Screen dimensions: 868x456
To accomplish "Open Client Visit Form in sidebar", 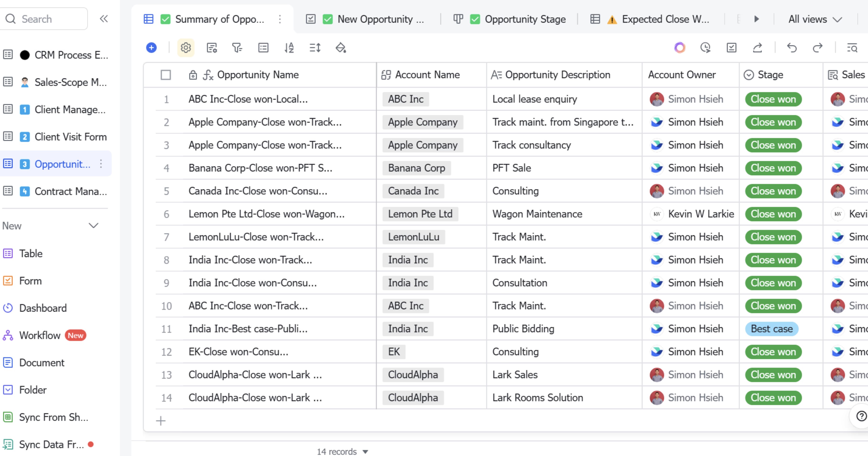I will (x=70, y=137).
